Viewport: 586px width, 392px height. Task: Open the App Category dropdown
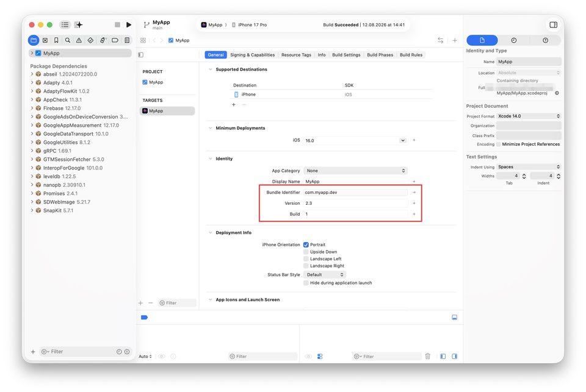355,171
